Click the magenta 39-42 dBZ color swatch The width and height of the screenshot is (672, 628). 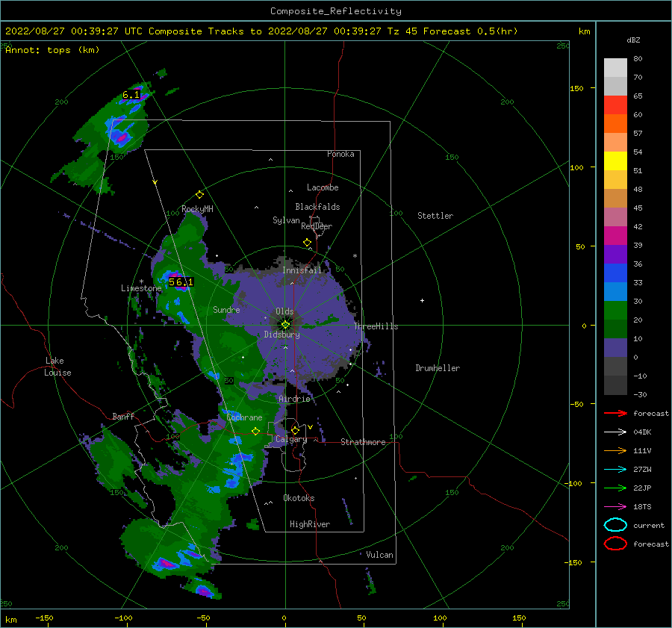click(x=615, y=236)
